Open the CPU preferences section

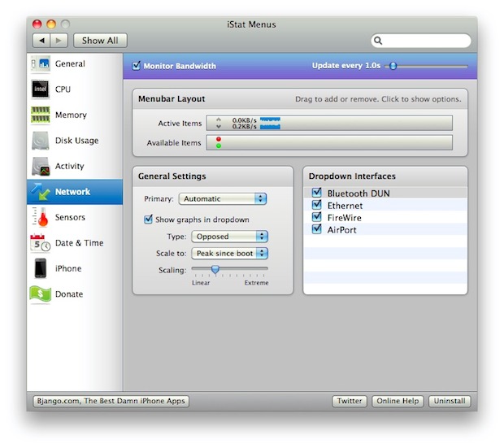pos(75,89)
